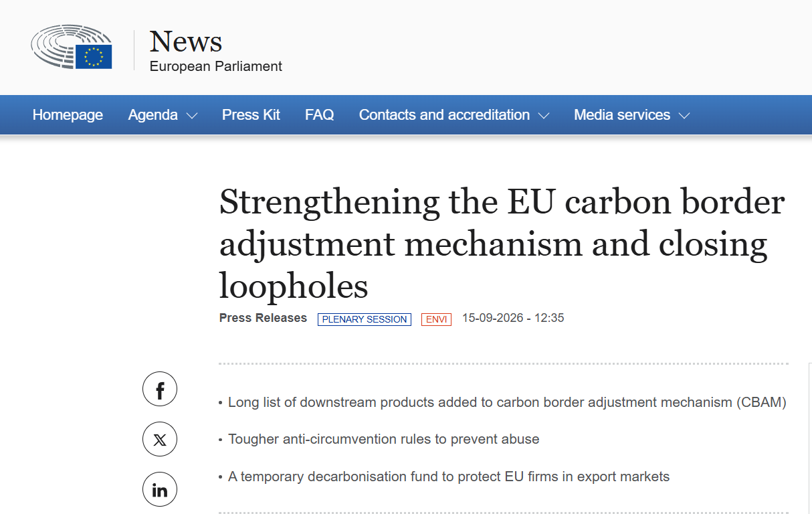Expand the Media services chevron
The image size is (812, 514).
[684, 116]
